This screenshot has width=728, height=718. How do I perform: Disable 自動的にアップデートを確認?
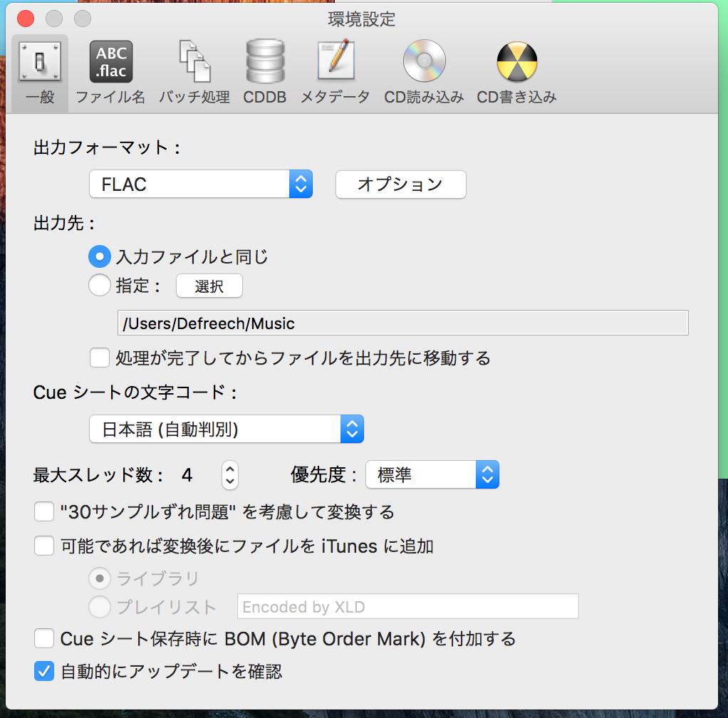coord(43,671)
